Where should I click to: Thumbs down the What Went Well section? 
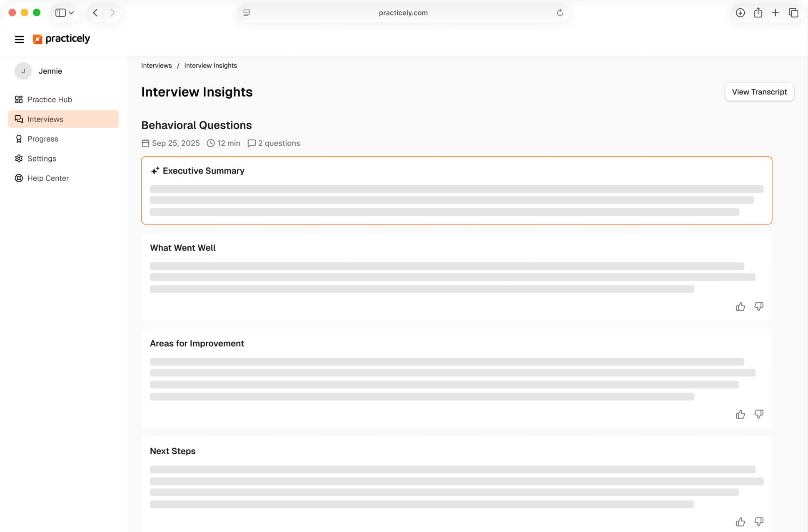(758, 307)
